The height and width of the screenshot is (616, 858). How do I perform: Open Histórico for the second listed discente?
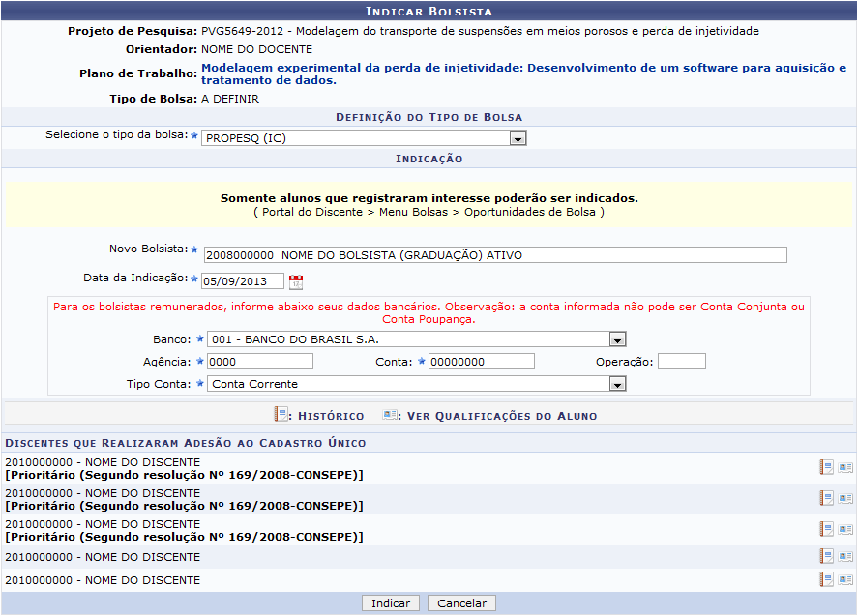pyautogui.click(x=826, y=498)
